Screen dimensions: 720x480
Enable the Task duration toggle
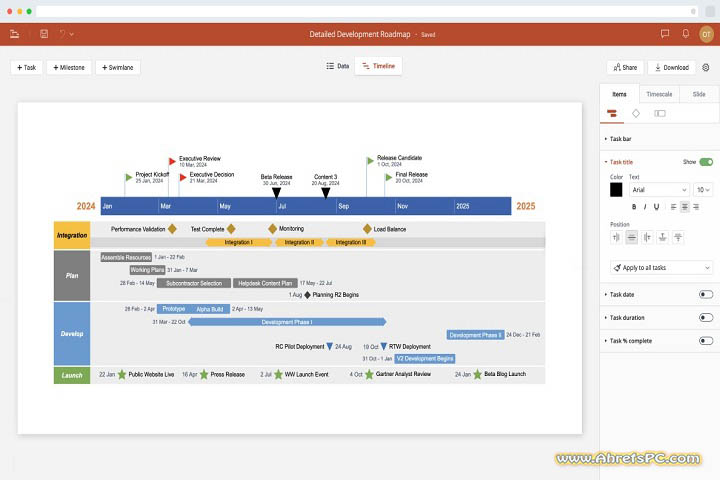pos(706,318)
